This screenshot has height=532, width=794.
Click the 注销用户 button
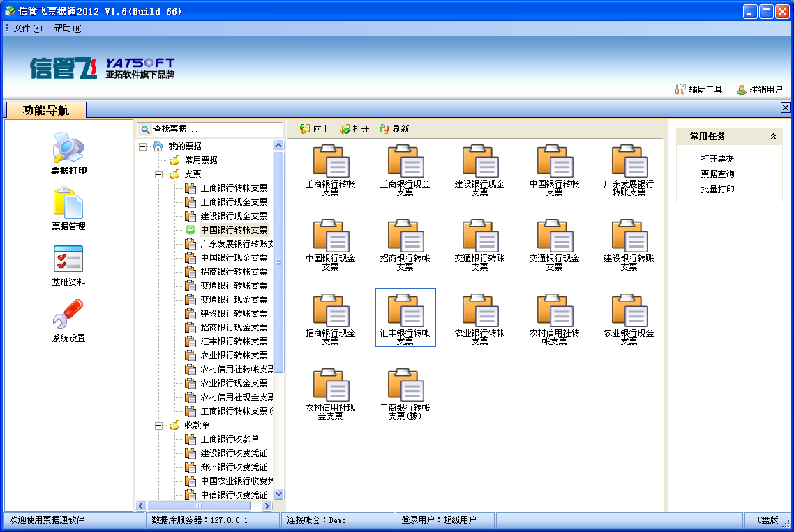(759, 90)
